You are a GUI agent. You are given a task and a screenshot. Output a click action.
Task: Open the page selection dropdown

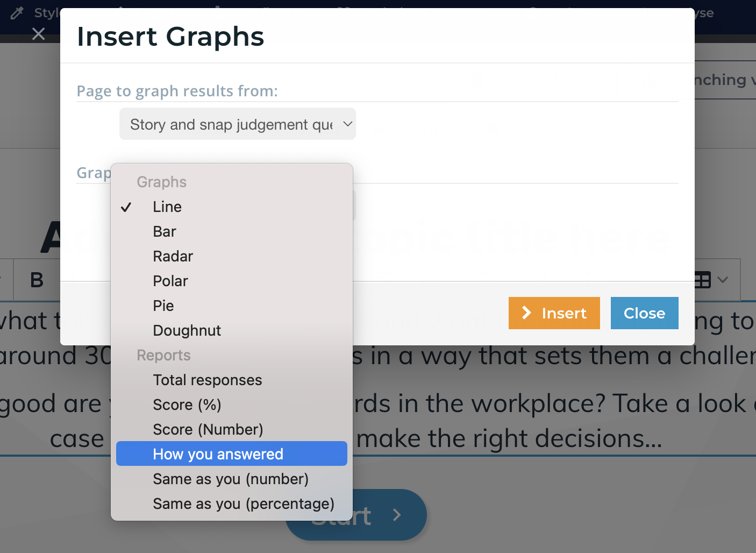(x=238, y=124)
